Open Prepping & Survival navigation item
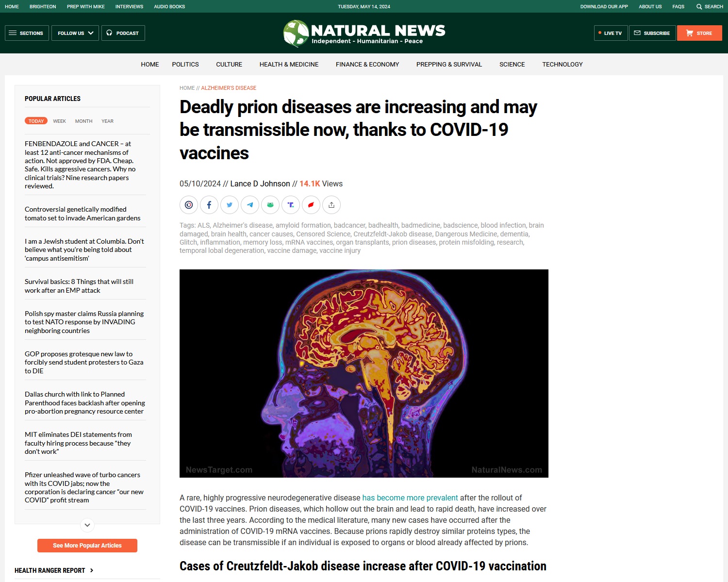This screenshot has height=582, width=728. tap(449, 64)
